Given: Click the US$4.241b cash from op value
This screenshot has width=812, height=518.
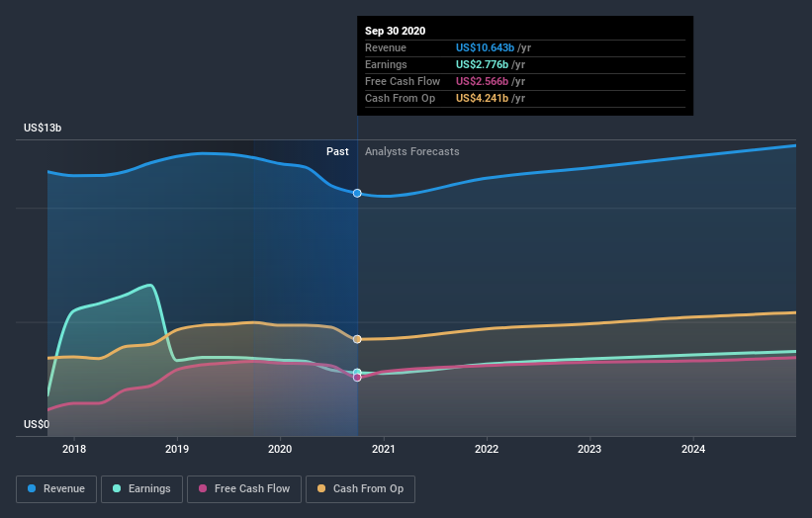Looking at the screenshot, I should coord(482,98).
